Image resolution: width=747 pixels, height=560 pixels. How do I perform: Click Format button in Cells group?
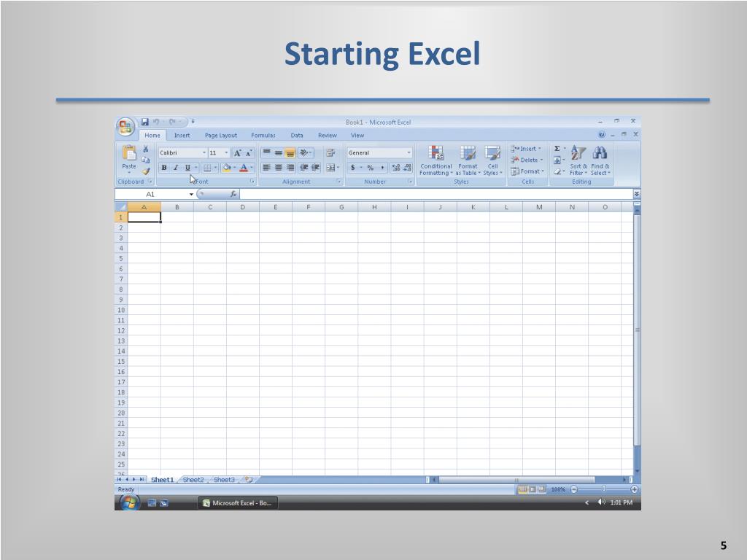527,171
